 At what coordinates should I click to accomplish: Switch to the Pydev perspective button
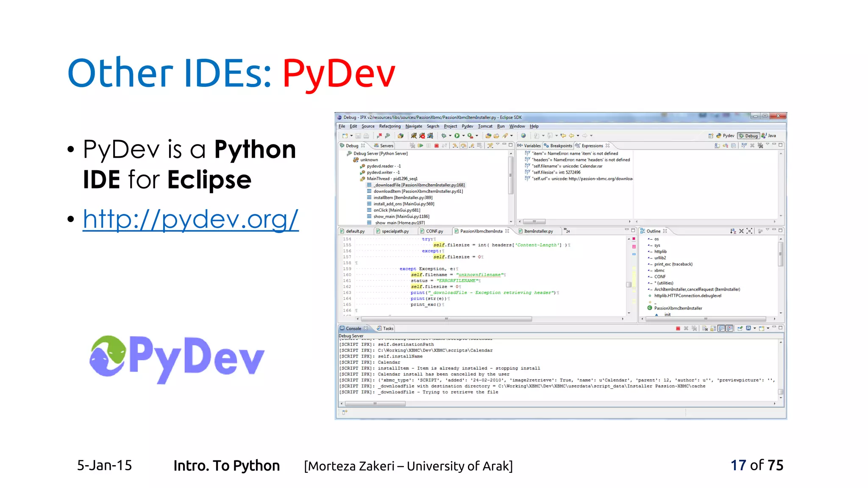725,136
